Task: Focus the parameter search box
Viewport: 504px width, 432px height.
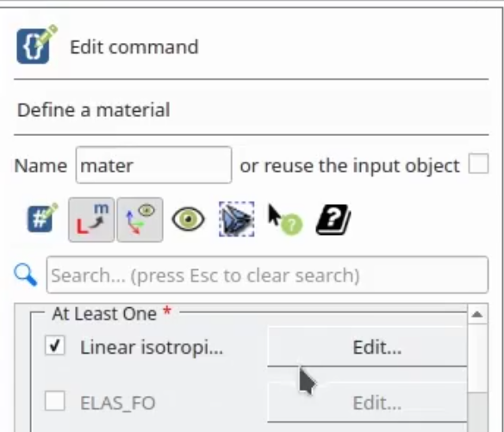Action: [267, 275]
